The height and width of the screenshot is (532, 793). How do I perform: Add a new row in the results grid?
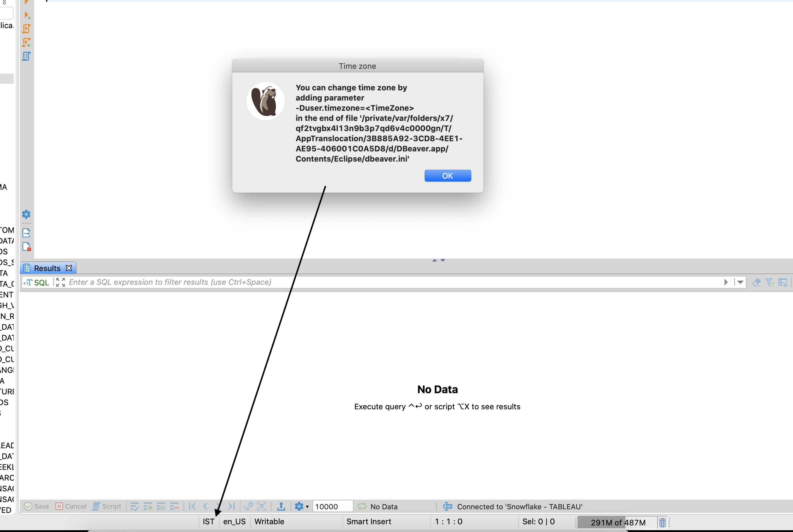[x=148, y=506]
